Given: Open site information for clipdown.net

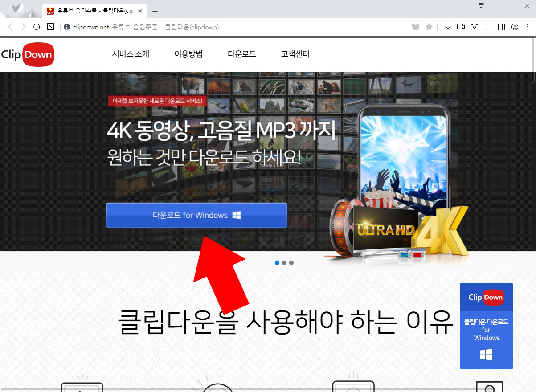Looking at the screenshot, I should click(66, 27).
